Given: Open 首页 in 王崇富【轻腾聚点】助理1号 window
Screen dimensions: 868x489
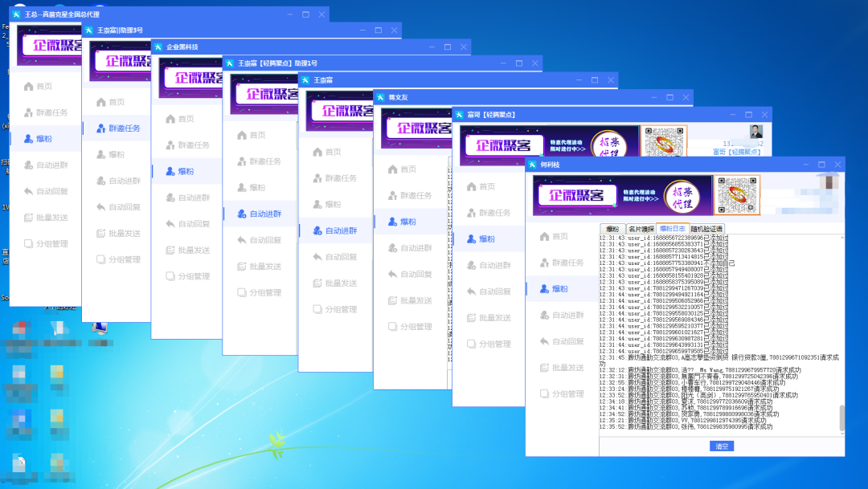Looking at the screenshot, I should [252, 135].
